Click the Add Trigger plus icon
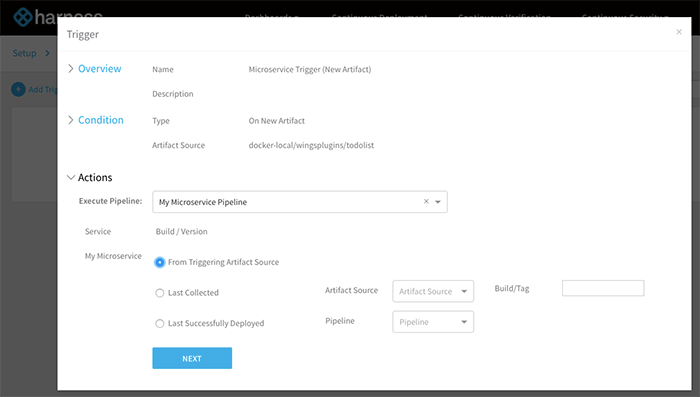Screen dimensions: 700x397 point(18,89)
